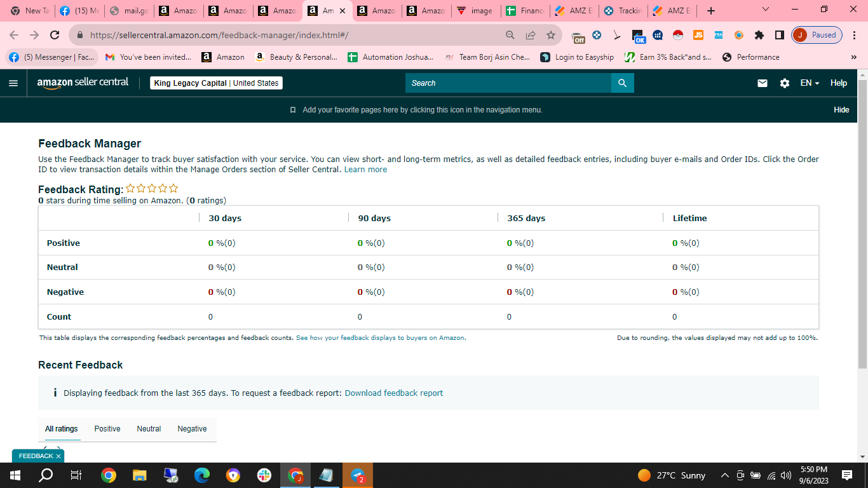Open the Chrome extensions puzzle icon
868x488 pixels.
click(759, 35)
